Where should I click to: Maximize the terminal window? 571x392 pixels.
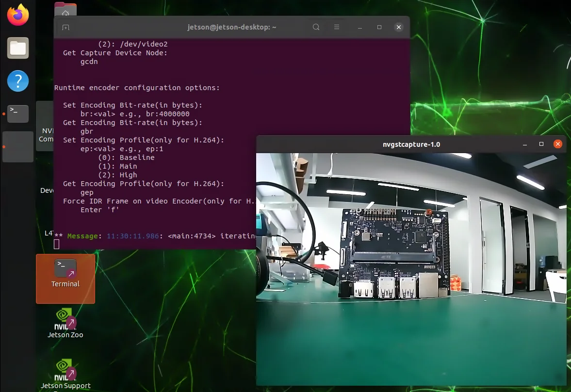click(379, 27)
